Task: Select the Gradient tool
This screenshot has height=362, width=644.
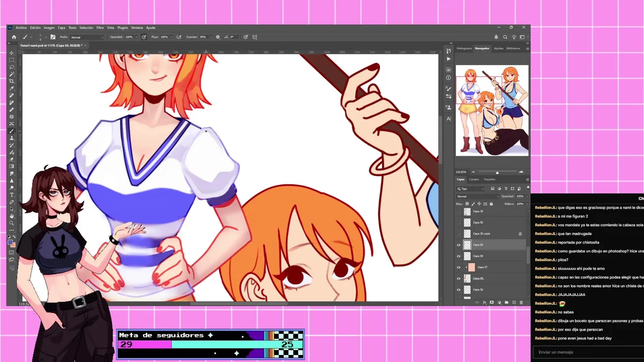Action: (x=12, y=166)
